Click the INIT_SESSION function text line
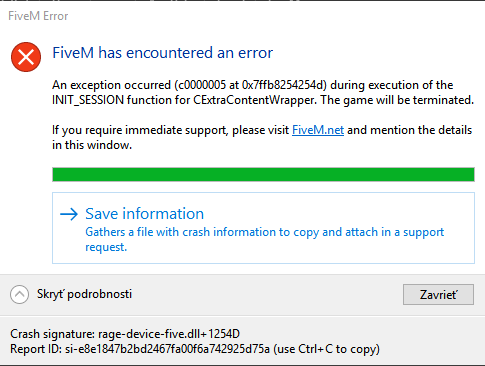485x366 pixels. [263, 100]
